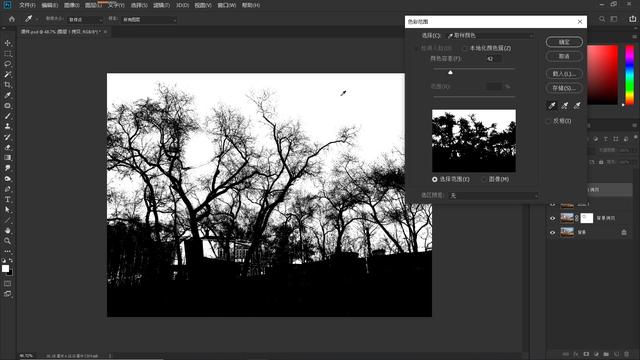Hide the bottom 背景 layer visibility eye
This screenshot has width=640, height=360.
(x=553, y=232)
